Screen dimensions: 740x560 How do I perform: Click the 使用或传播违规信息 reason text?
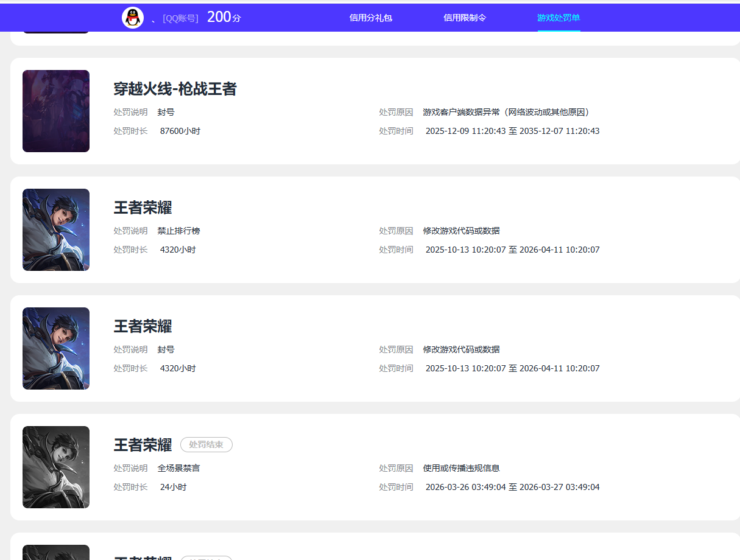click(461, 468)
